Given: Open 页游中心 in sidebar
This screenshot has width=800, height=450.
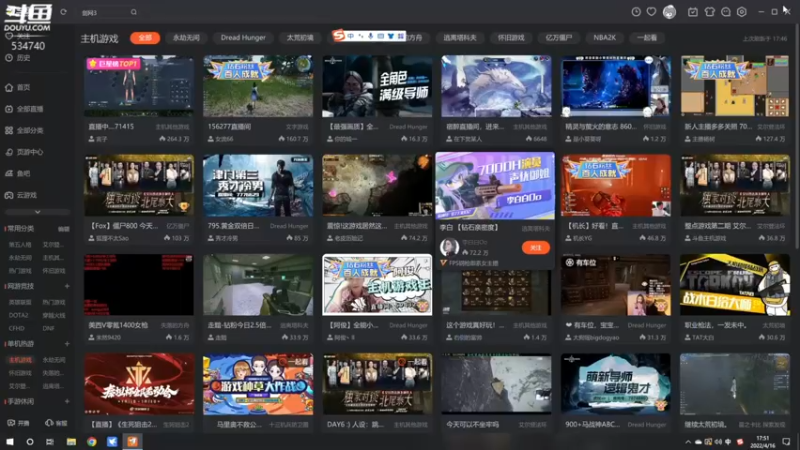Looking at the screenshot, I should (x=24, y=152).
